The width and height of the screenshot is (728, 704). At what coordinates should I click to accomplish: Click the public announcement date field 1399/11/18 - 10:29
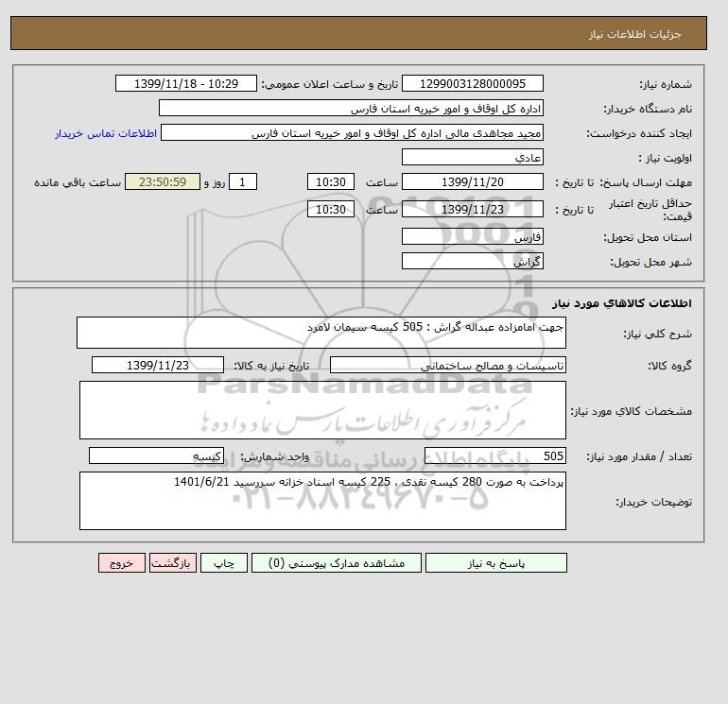tap(185, 83)
